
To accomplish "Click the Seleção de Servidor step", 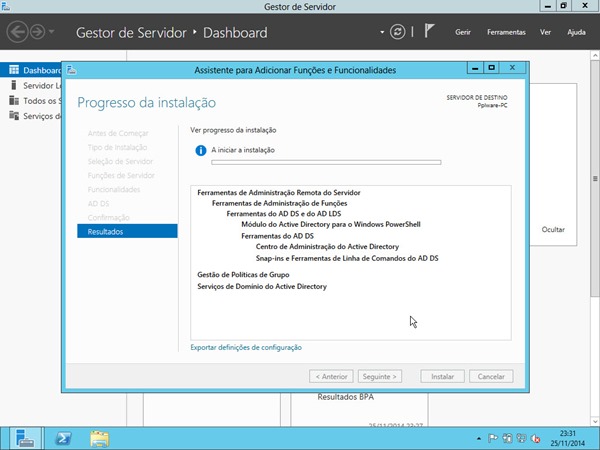I will click(120, 161).
